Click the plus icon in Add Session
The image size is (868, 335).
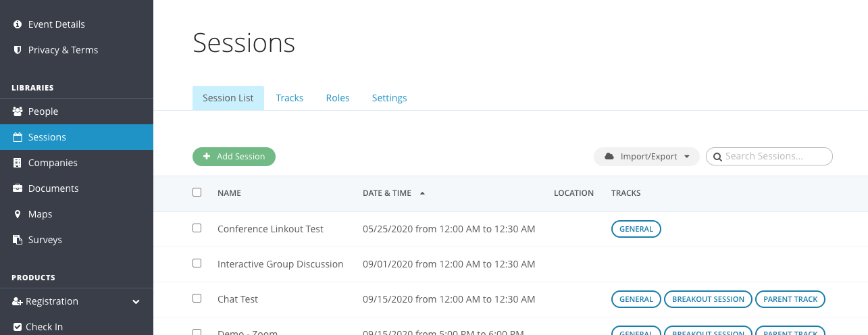(207, 157)
